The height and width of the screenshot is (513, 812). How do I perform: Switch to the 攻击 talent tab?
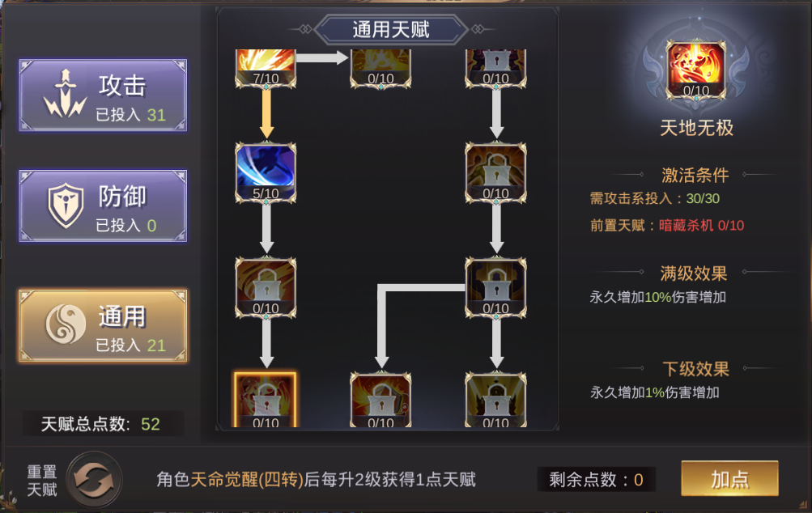point(103,95)
